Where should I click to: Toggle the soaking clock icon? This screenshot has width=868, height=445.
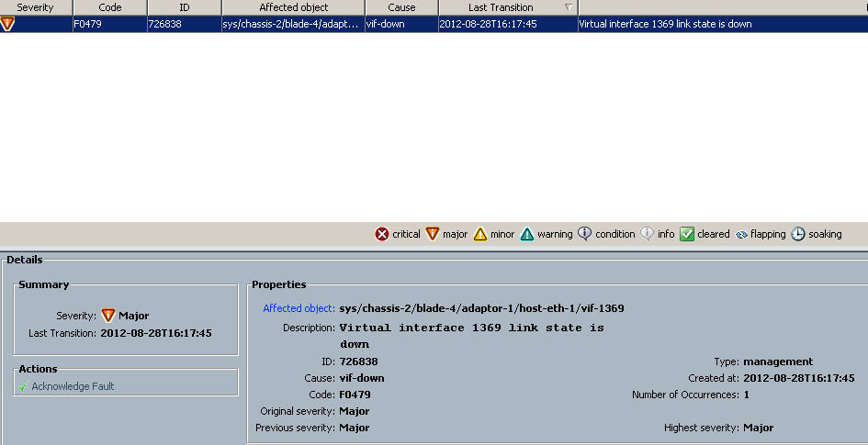[798, 234]
